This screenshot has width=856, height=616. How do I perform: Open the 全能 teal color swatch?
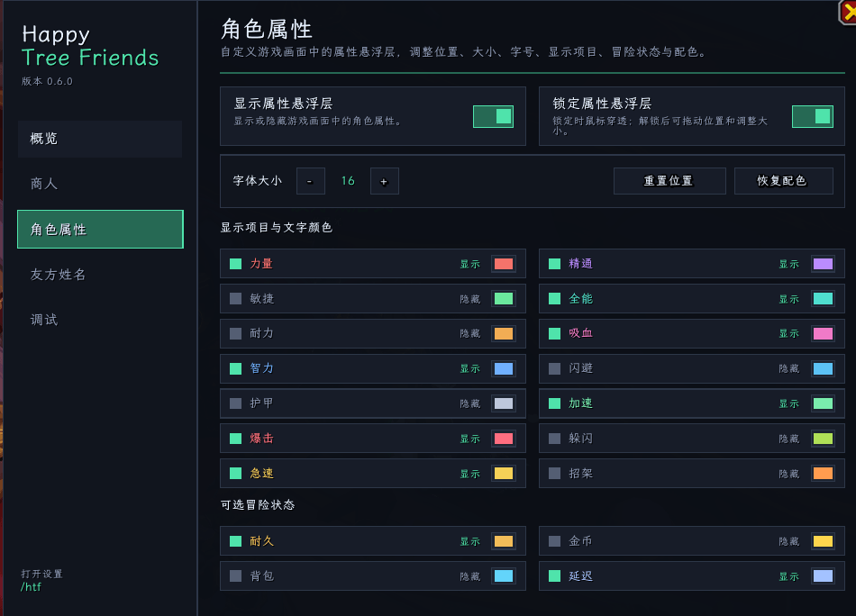pyautogui.click(x=823, y=298)
